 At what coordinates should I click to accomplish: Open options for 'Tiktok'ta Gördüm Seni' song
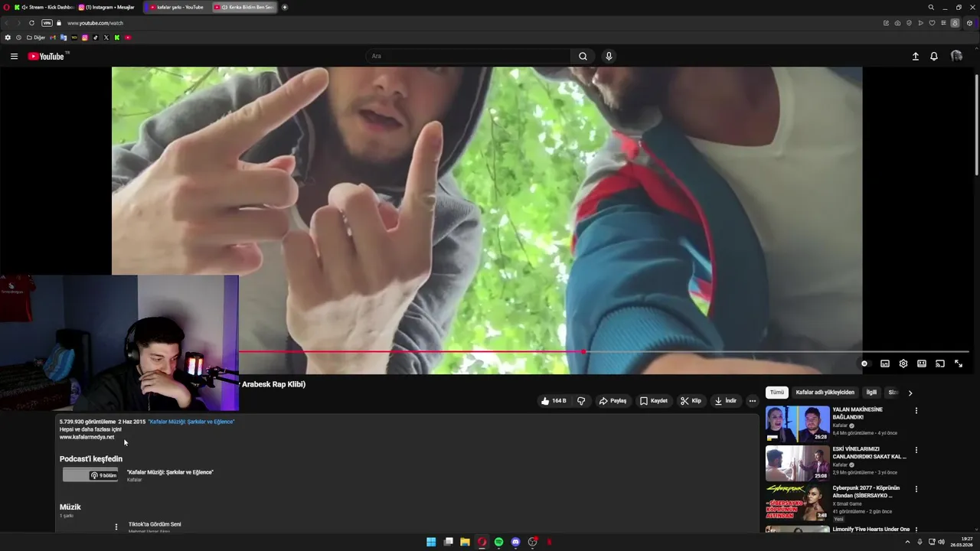pyautogui.click(x=116, y=527)
